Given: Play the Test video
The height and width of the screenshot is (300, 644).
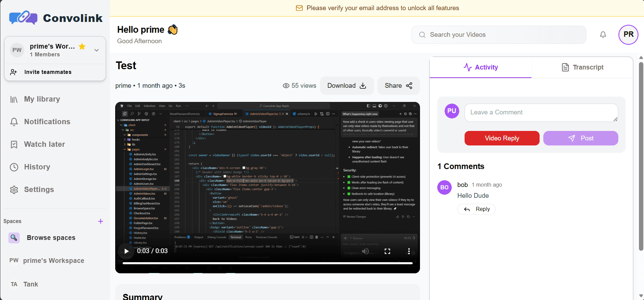Looking at the screenshot, I should pos(126,251).
